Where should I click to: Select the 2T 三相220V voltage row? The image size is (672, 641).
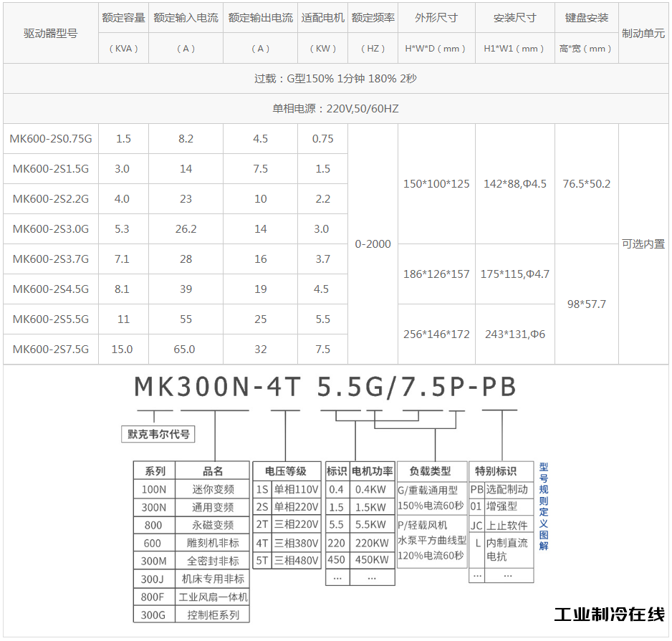(x=287, y=524)
